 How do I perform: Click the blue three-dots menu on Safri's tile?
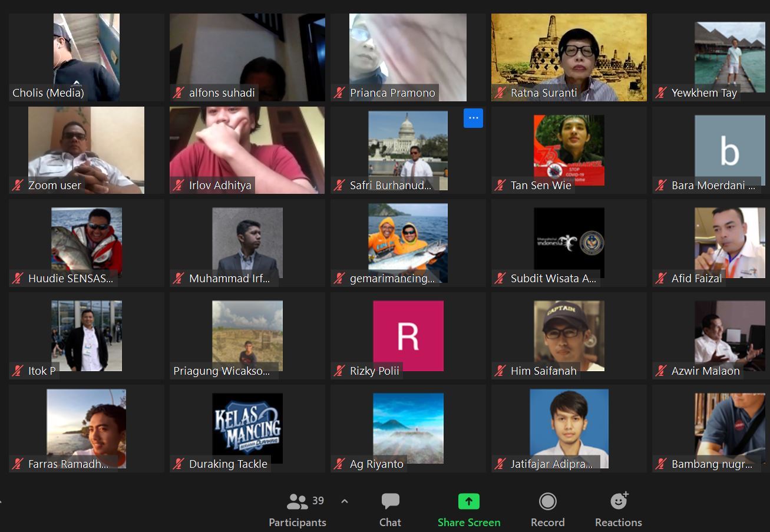(473, 118)
